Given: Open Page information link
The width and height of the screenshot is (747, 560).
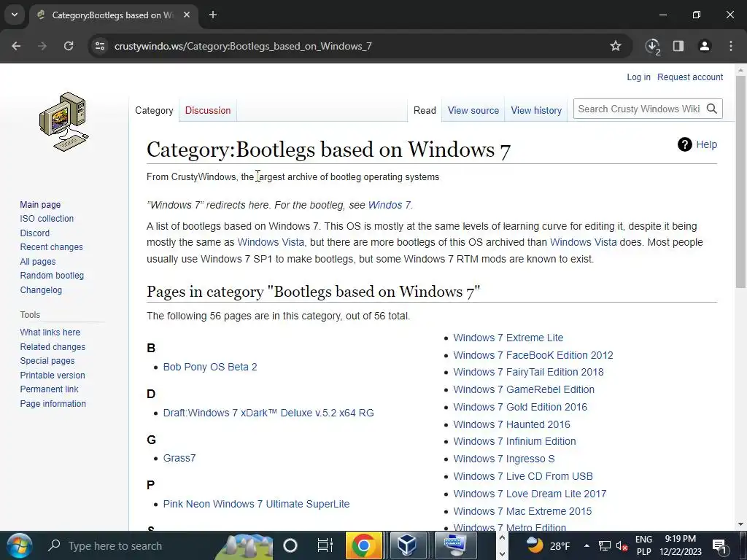Looking at the screenshot, I should coord(53,403).
